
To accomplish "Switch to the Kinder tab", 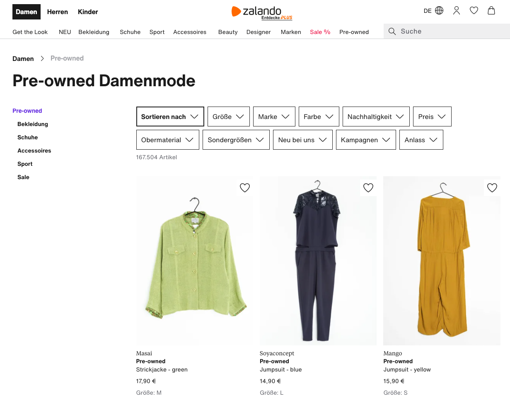I will tap(88, 12).
